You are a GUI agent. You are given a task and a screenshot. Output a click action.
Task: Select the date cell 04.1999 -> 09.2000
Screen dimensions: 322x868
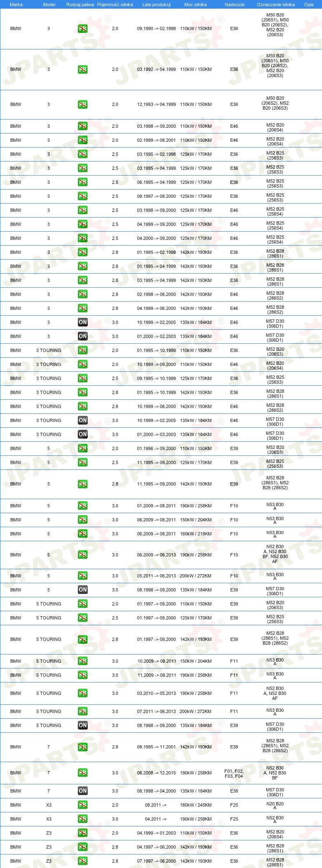[156, 225]
